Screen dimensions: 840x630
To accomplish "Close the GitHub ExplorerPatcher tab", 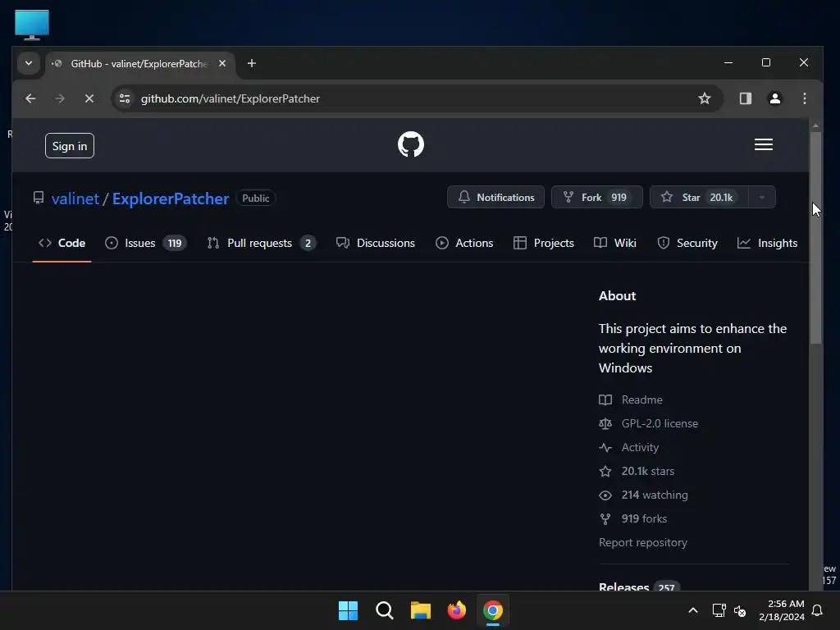I will click(222, 63).
